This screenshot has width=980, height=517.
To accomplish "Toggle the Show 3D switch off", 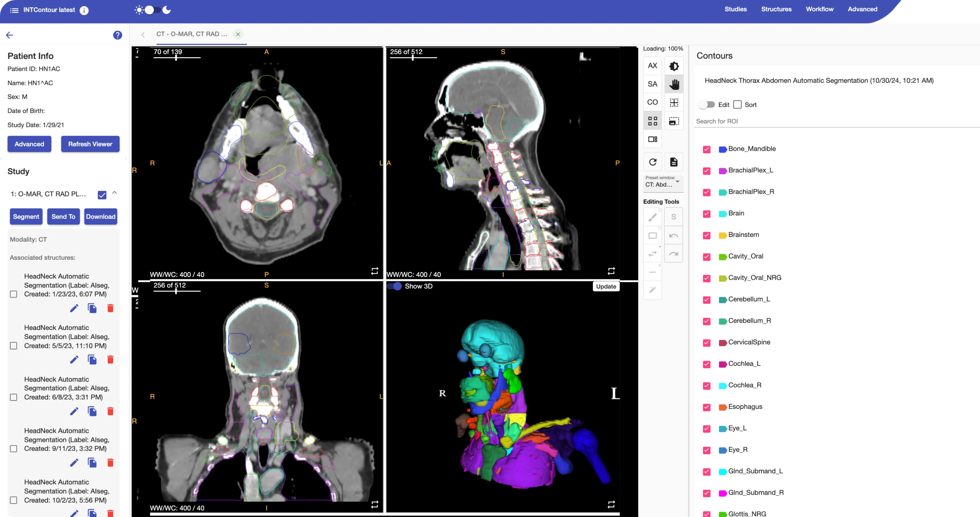I will 394,286.
